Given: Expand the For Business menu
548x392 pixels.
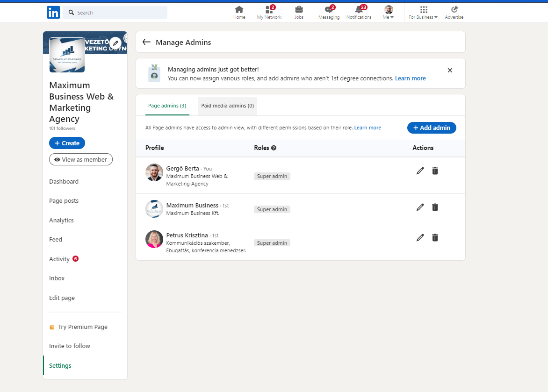Looking at the screenshot, I should pos(423,13).
